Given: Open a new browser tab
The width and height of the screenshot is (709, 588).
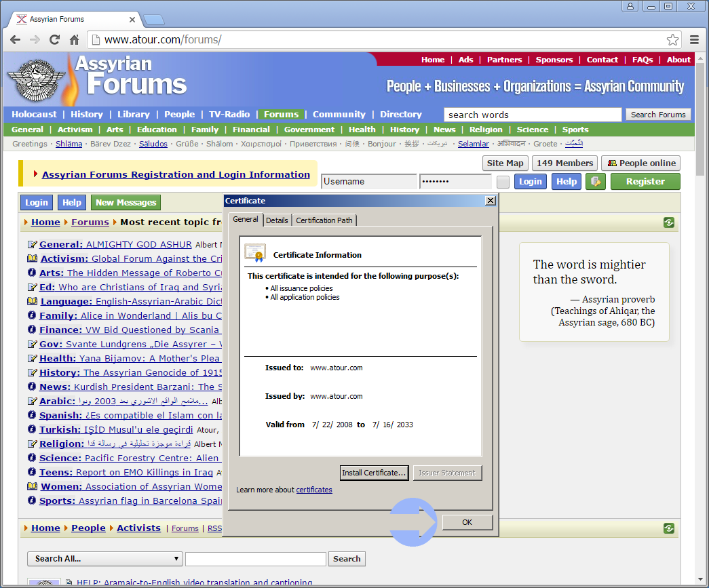Looking at the screenshot, I should (x=154, y=20).
